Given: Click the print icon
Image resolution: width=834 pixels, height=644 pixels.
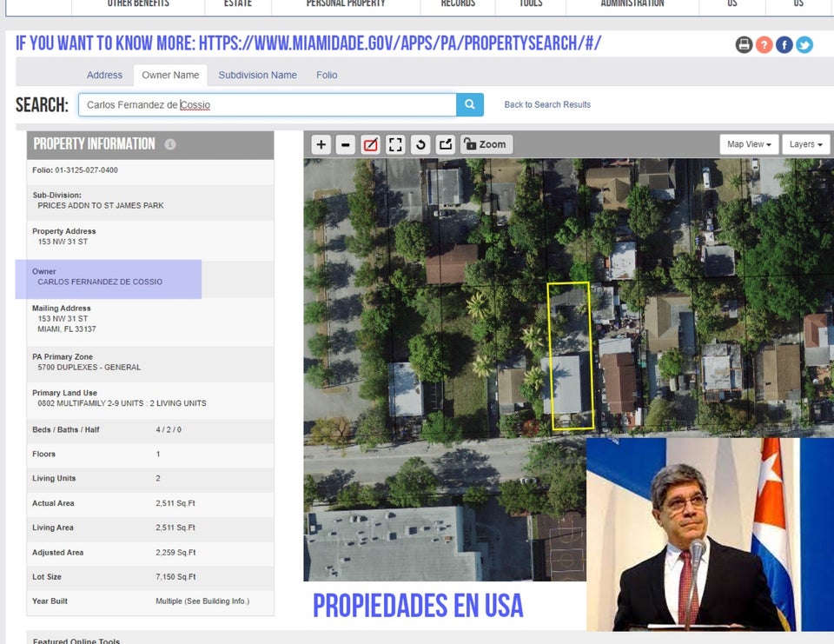Looking at the screenshot, I should pyautogui.click(x=744, y=45).
